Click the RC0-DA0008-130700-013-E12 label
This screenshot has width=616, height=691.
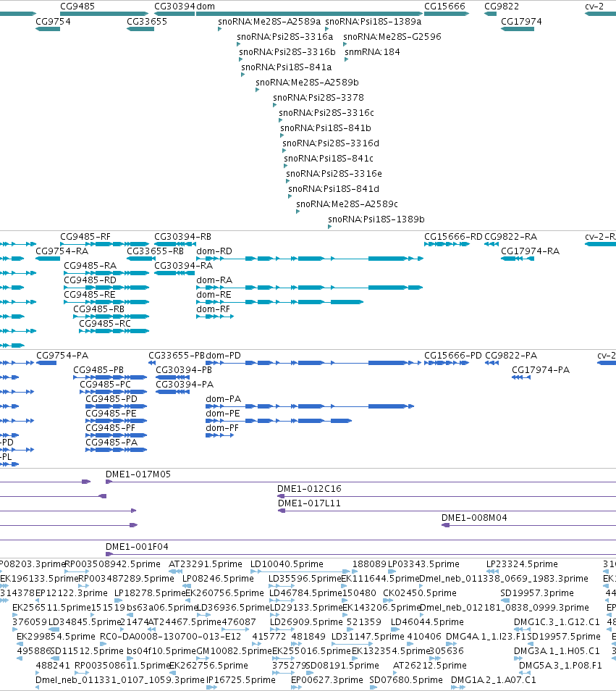(x=170, y=637)
